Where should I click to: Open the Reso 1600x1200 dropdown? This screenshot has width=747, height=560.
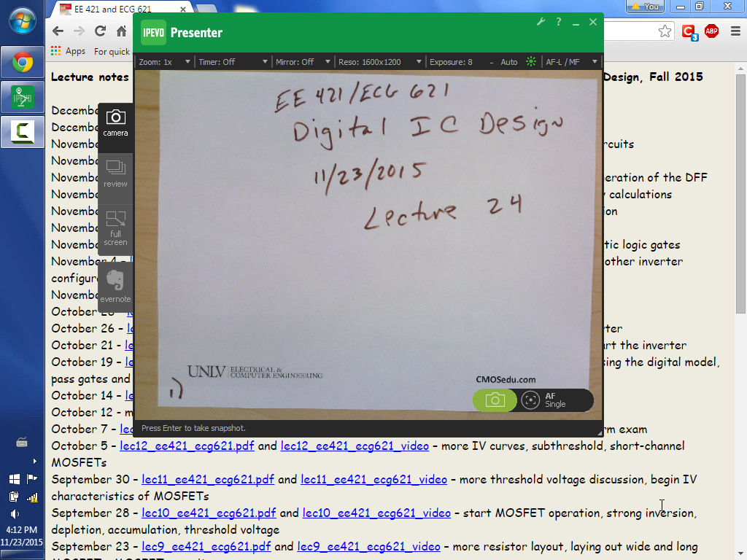click(379, 62)
